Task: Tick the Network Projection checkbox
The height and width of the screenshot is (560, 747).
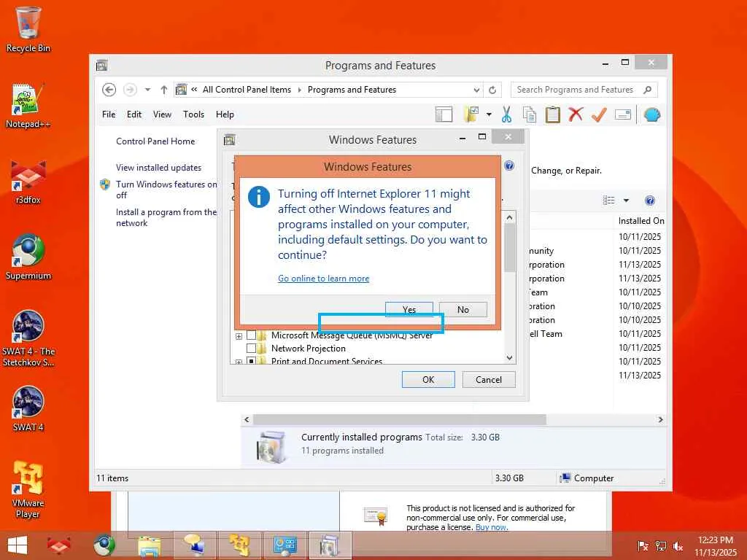Action: point(251,348)
